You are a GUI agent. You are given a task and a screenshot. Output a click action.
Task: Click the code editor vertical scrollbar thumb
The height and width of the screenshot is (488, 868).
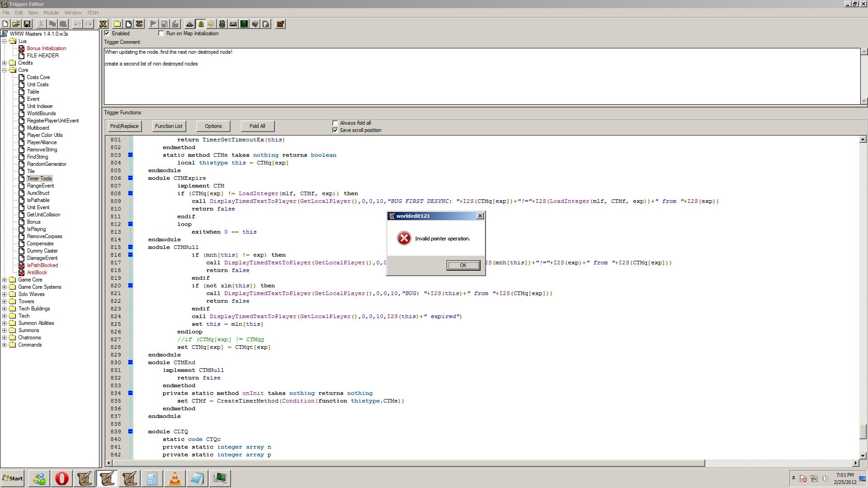pos(863,432)
